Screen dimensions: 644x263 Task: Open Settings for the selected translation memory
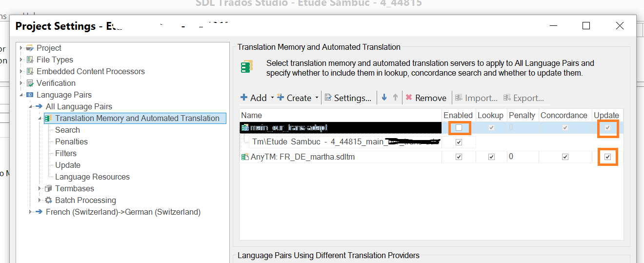click(x=348, y=98)
